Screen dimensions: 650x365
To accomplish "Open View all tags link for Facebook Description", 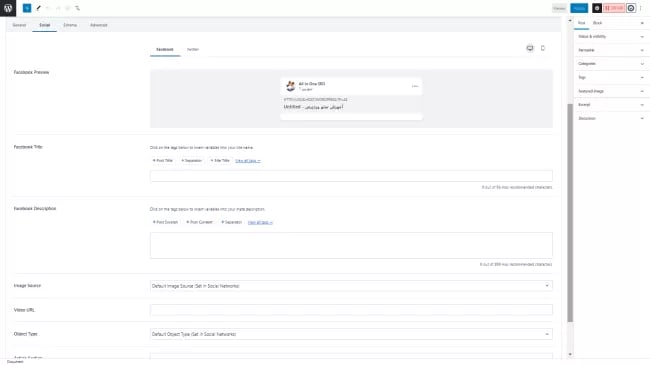I will (x=260, y=222).
